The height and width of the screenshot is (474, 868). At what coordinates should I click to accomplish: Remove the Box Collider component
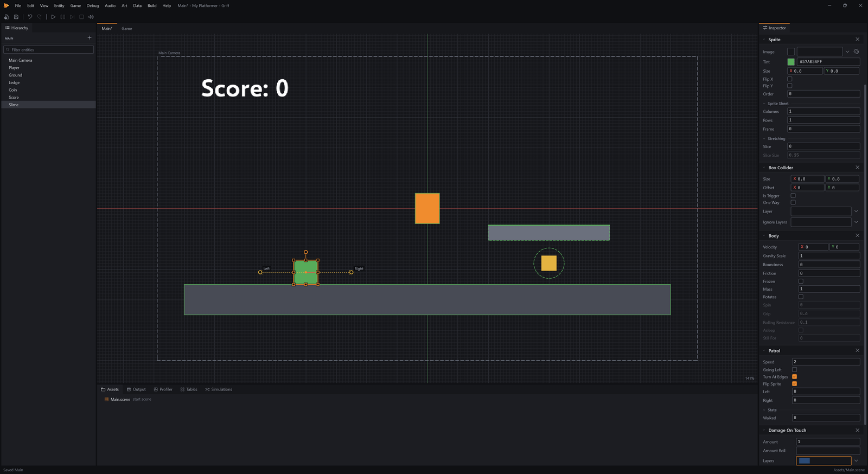[857, 168]
